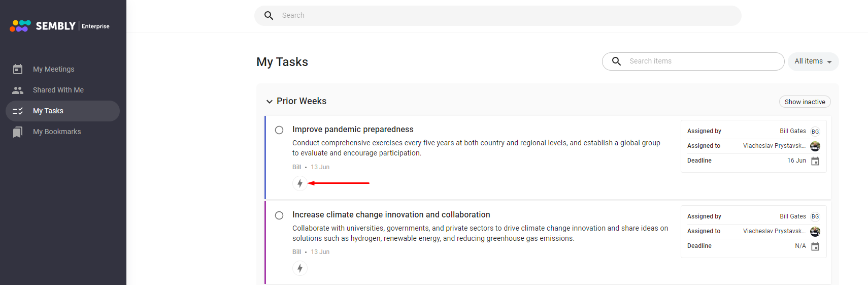
Task: Click Bill Gates BG avatar in first task
Action: click(x=815, y=132)
